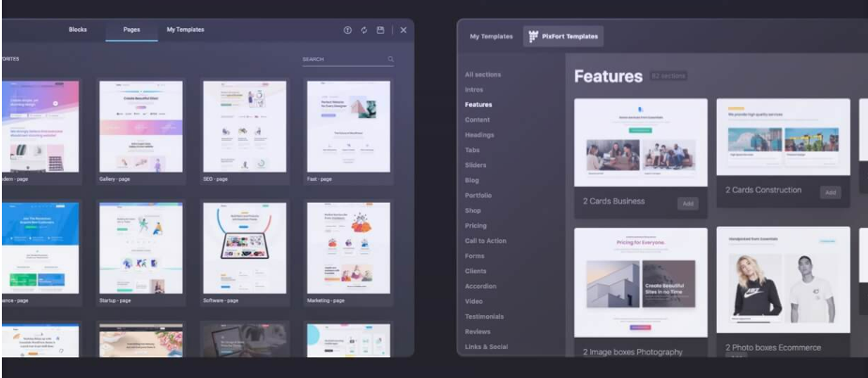The image size is (868, 378).
Task: Select Tabs category in sidebar
Action: pos(472,150)
